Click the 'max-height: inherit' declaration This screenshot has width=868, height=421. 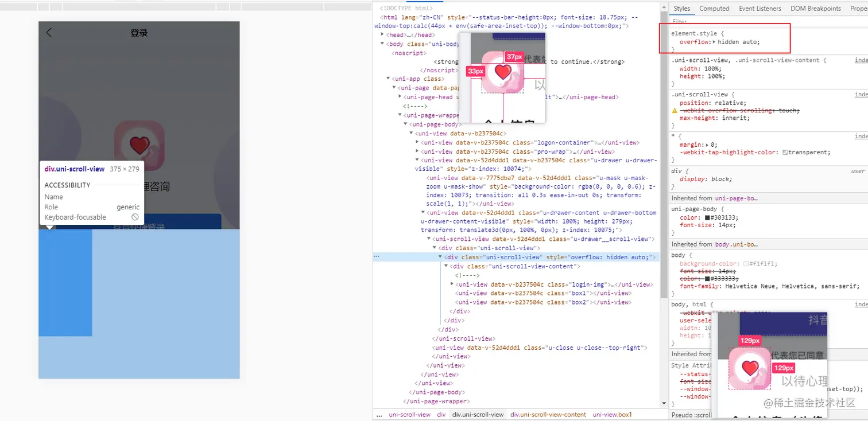(715, 118)
